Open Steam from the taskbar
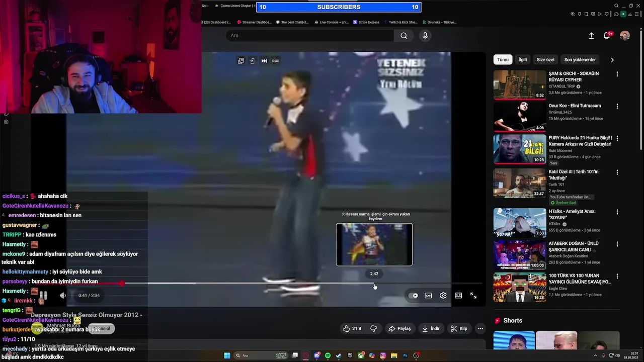This screenshot has height=362, width=644. pyautogui.click(x=339, y=355)
